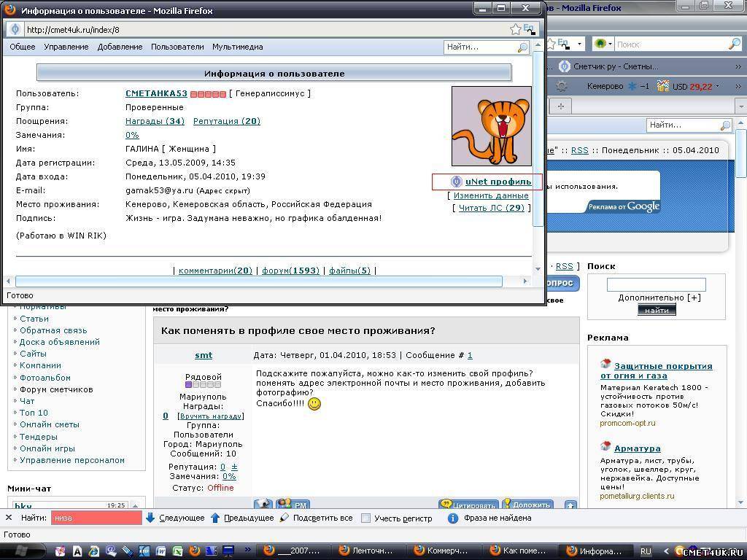Click the Highlight all marker icon
The height and width of the screenshot is (560, 747).
tap(284, 518)
